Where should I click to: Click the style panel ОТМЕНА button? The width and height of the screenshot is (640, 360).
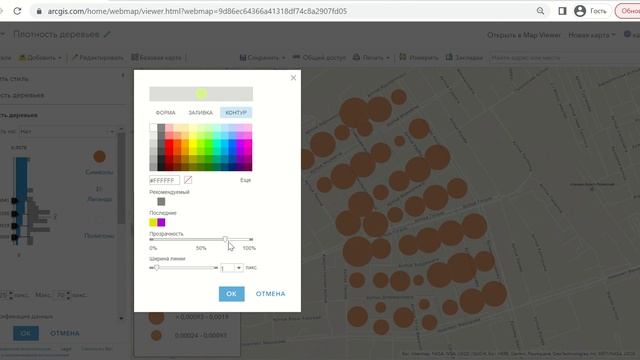64,333
